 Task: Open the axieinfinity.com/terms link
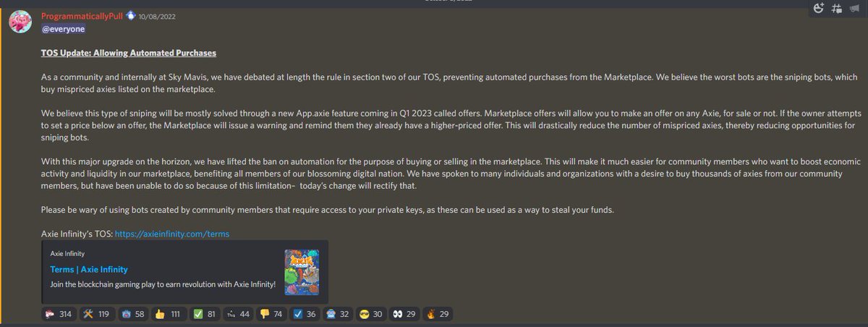tap(172, 234)
